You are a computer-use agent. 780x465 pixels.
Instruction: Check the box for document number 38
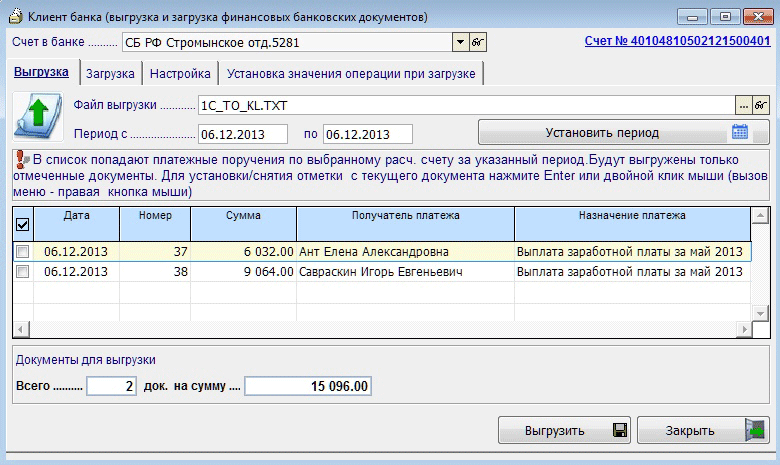point(22,272)
